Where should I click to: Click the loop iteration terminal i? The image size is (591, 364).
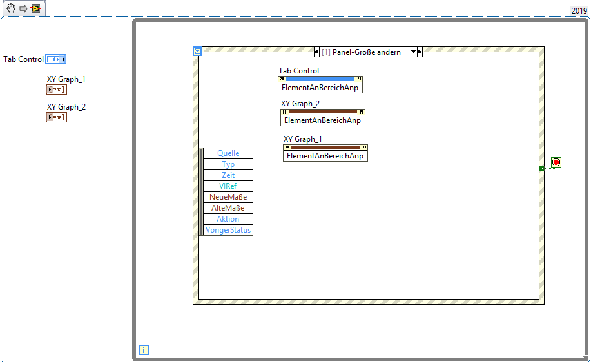[x=144, y=350]
